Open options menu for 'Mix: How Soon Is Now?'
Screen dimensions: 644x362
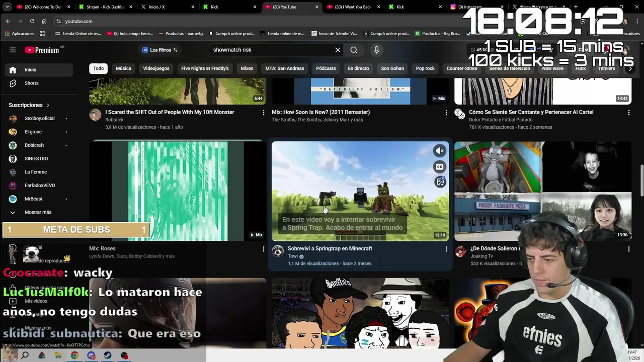click(446, 113)
